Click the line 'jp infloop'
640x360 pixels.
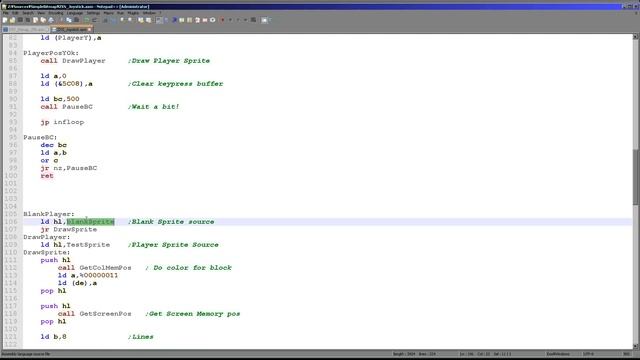pos(62,122)
